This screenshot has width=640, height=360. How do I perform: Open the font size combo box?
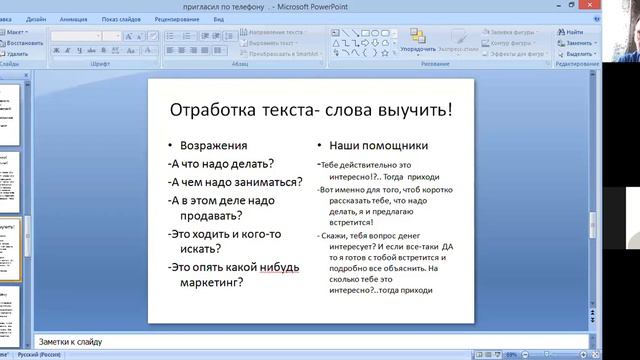pyautogui.click(x=112, y=36)
